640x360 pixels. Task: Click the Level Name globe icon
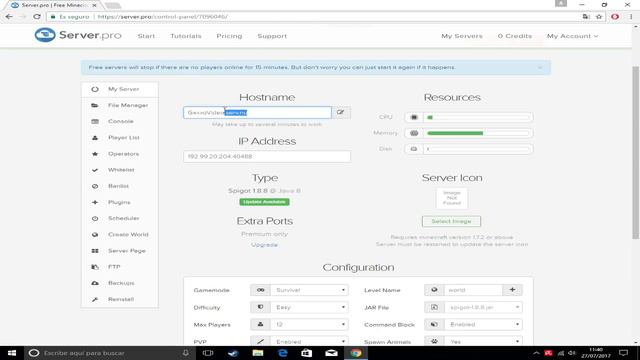(434, 290)
